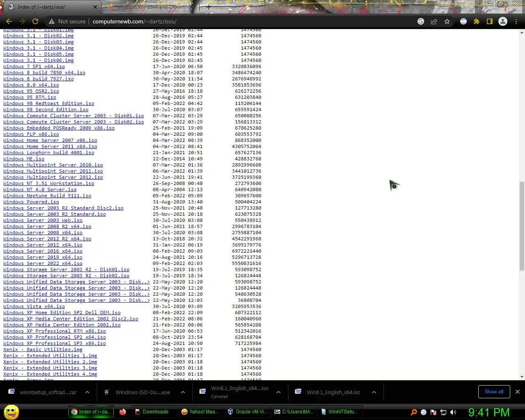Close the Index of /~dartz/isos/ tab

[95, 7]
